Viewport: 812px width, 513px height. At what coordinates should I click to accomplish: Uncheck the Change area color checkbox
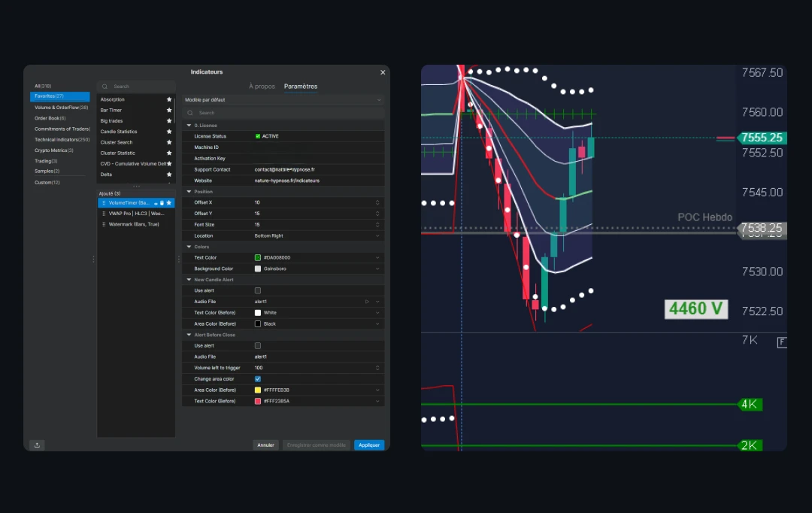pyautogui.click(x=258, y=379)
